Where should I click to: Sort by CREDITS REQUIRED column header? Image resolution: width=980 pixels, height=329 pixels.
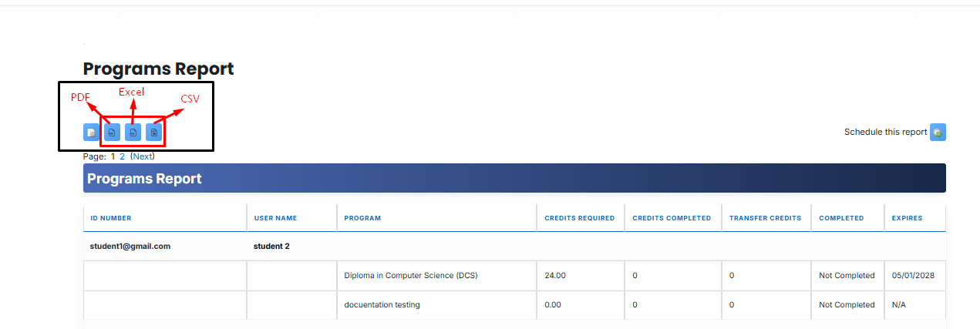click(x=580, y=218)
